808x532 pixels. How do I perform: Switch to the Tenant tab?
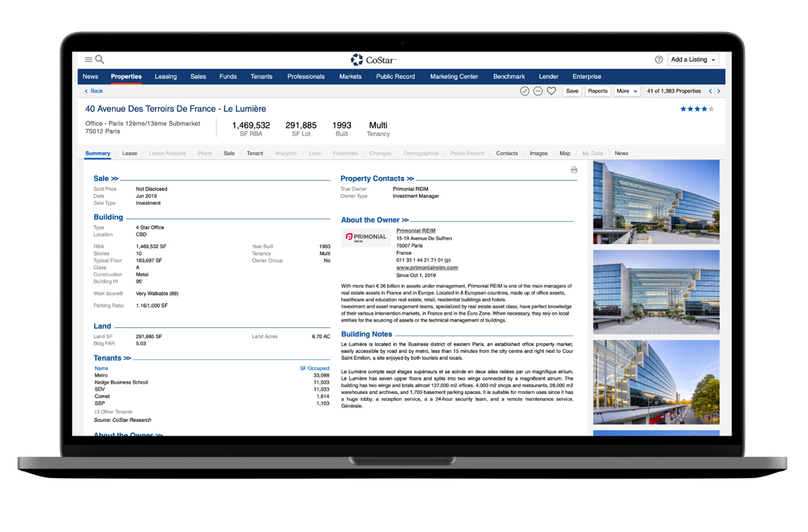tap(255, 153)
